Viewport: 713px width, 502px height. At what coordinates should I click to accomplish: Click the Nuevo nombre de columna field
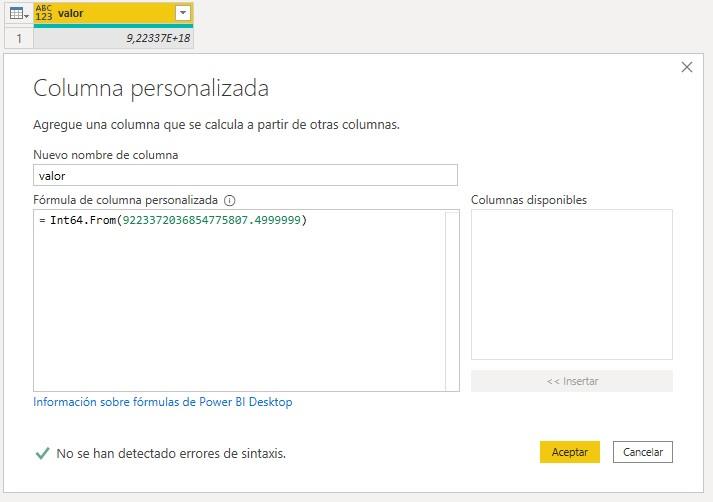[245, 175]
